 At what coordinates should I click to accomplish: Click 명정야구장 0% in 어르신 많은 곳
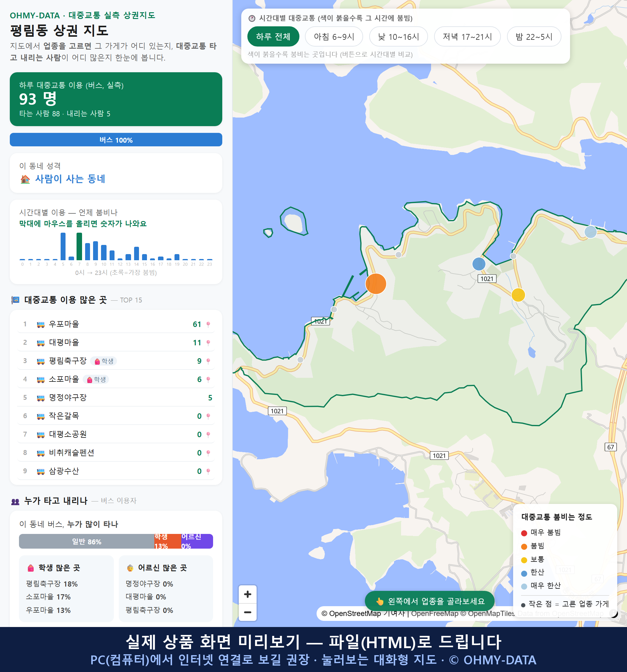pos(149,584)
